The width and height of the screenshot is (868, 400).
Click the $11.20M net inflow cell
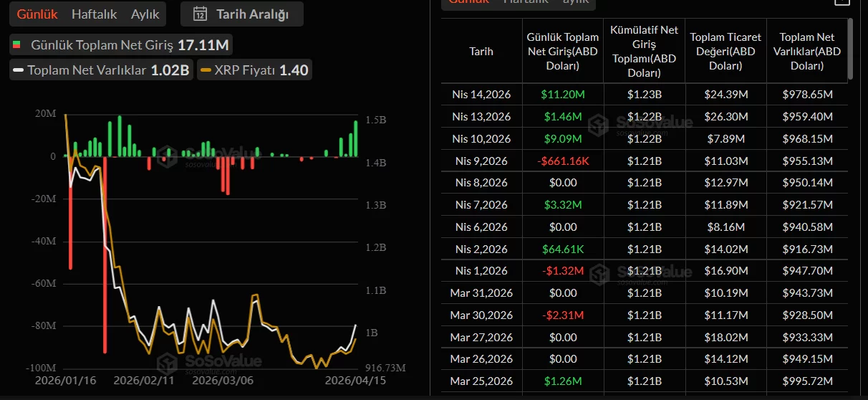tap(563, 95)
